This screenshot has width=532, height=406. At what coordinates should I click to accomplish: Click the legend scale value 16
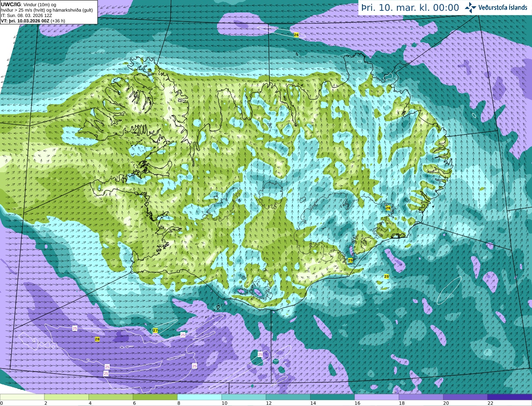tap(357, 403)
